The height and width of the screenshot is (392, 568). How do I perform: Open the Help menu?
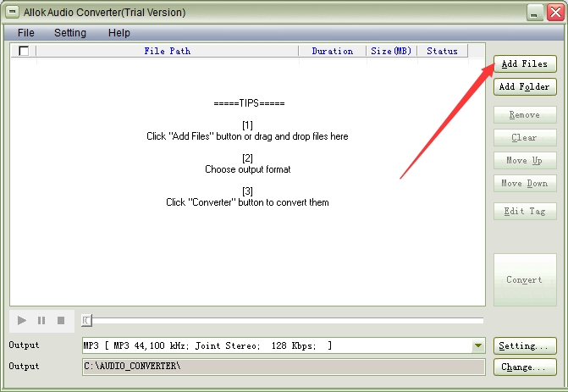click(x=119, y=33)
